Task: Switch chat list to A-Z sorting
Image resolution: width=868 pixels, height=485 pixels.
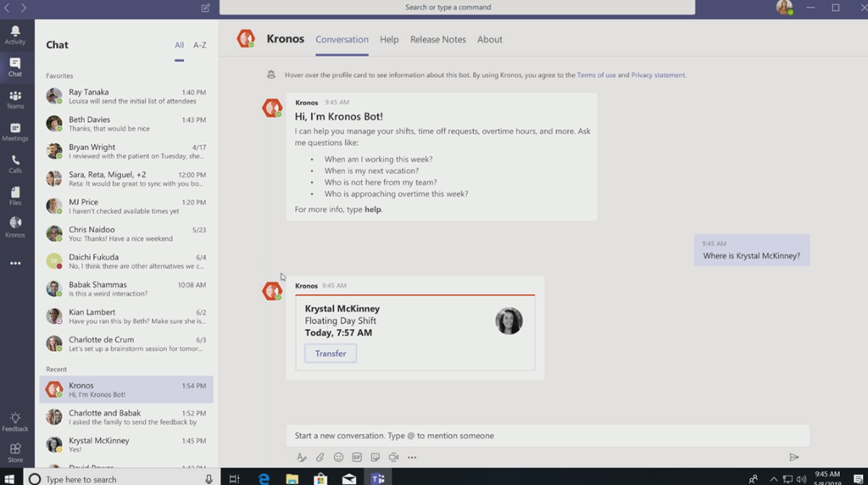Action: [200, 45]
